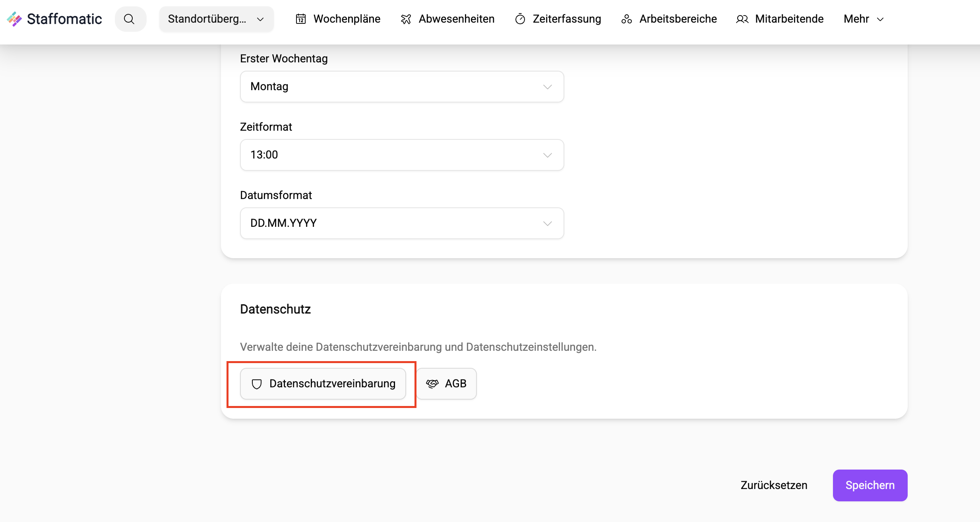The height and width of the screenshot is (522, 980).
Task: Click the Arbeitsbereiche circles icon
Action: coord(627,19)
